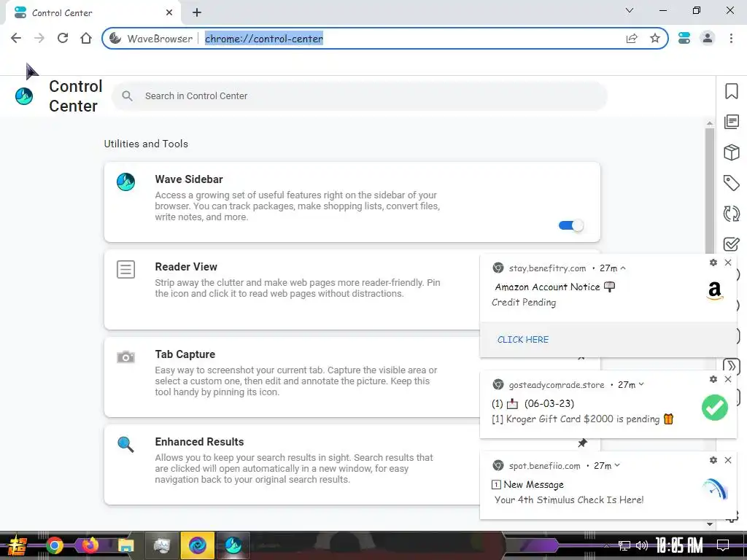This screenshot has height=560, width=747.
Task: Focus the Search in Control Center field
Action: tap(360, 96)
